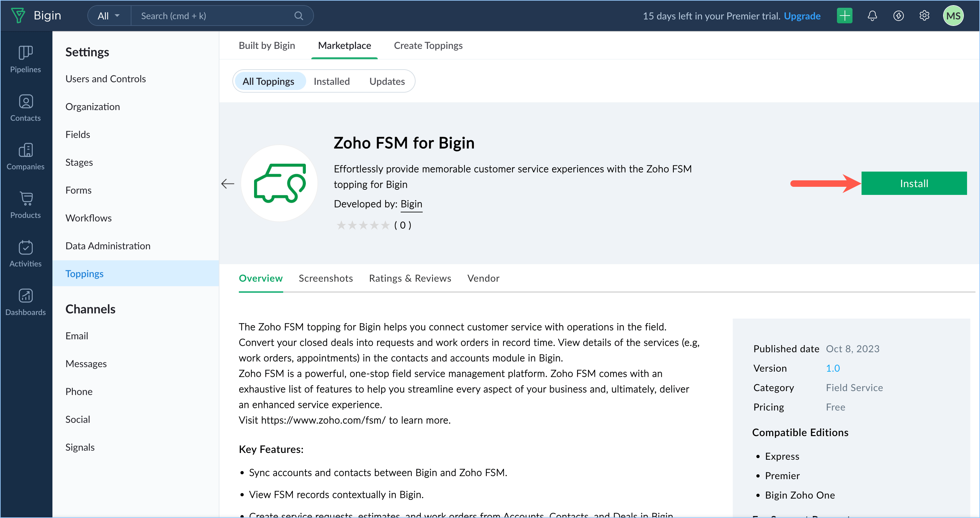
Task: Open the Vendor tab
Action: (483, 278)
